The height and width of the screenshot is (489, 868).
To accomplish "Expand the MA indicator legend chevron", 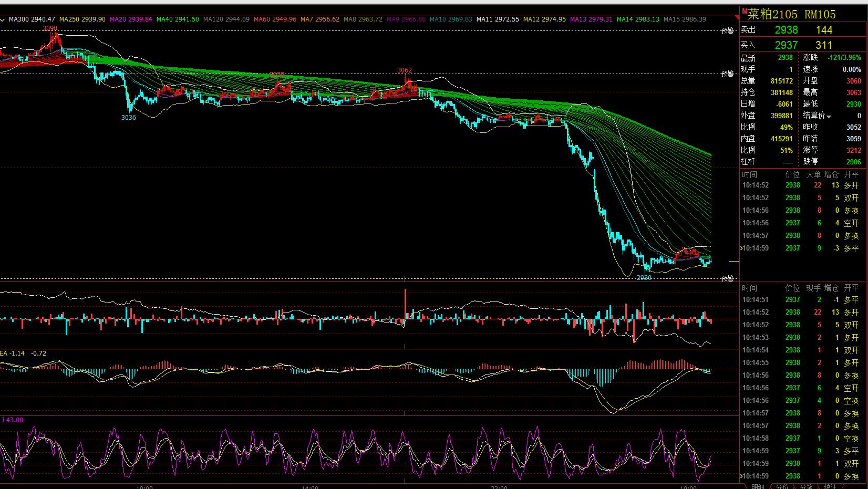I will [3, 19].
